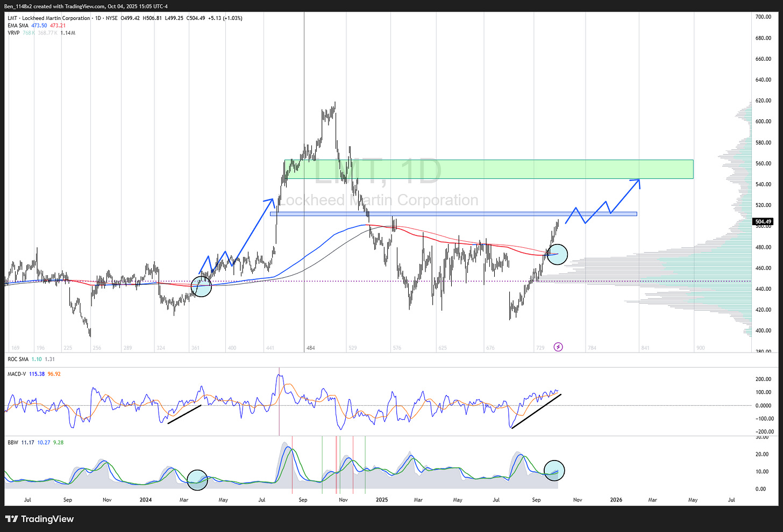The image size is (783, 532).
Task: Click the MACD-V signal value 96.92
Action: click(54, 374)
